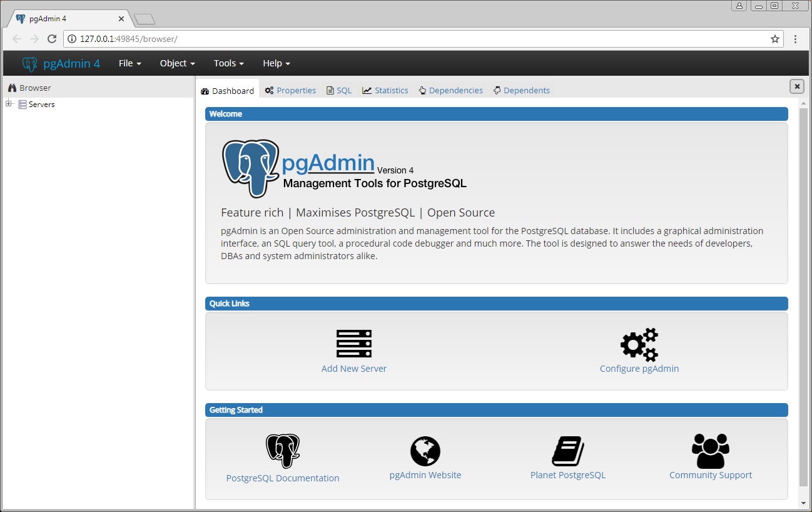Click the Browser panel title text
Viewport: 812px width, 512px height.
coord(35,88)
